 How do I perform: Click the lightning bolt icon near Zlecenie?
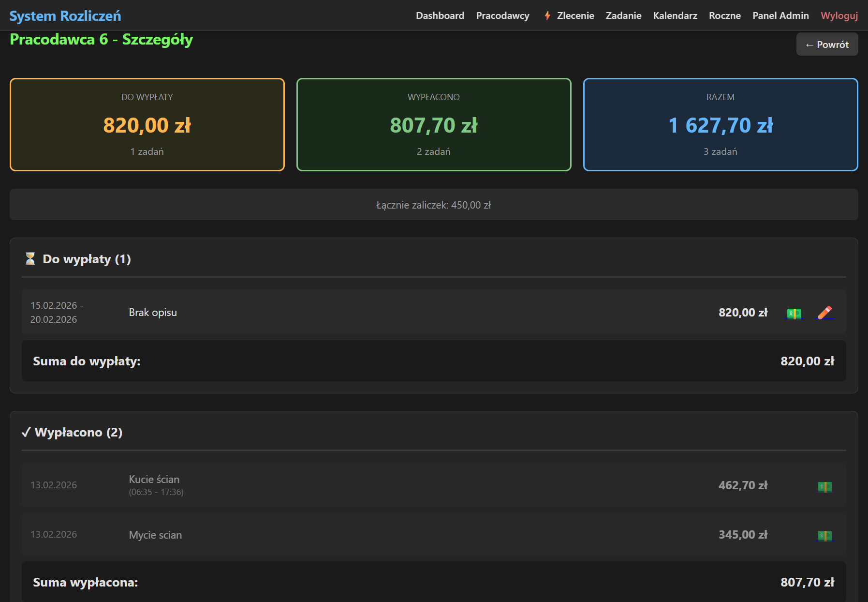[x=547, y=15]
